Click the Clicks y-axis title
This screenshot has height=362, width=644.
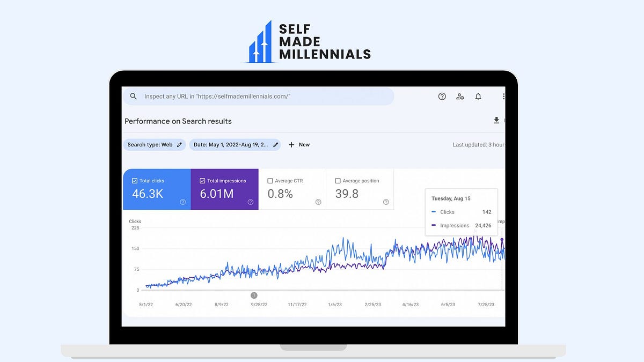coord(135,221)
